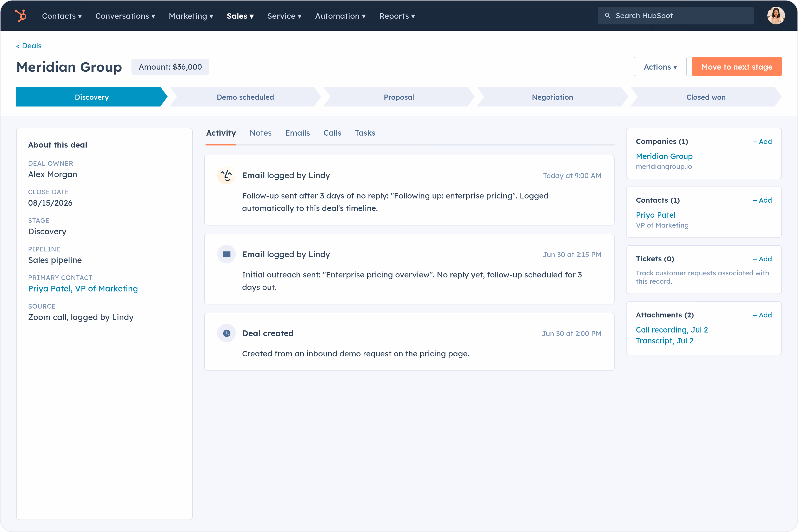The width and height of the screenshot is (798, 532).
Task: Open the Conversations dropdown menu
Action: point(125,16)
